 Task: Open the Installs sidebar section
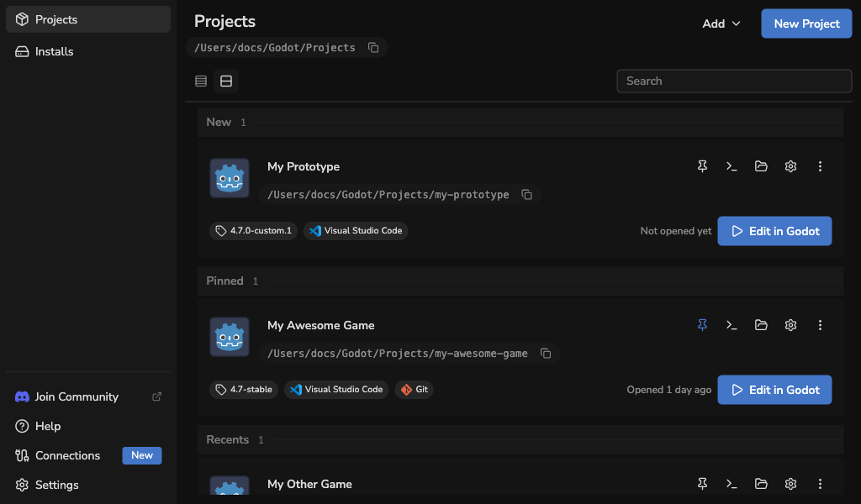[87, 51]
